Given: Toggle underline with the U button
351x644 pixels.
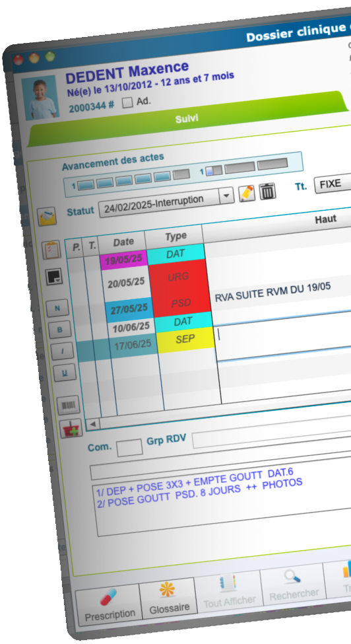Looking at the screenshot, I should coord(65,373).
